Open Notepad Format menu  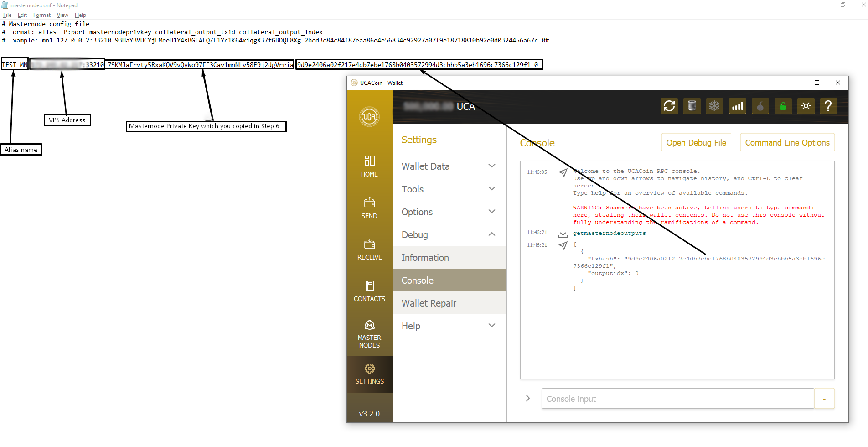click(x=42, y=15)
